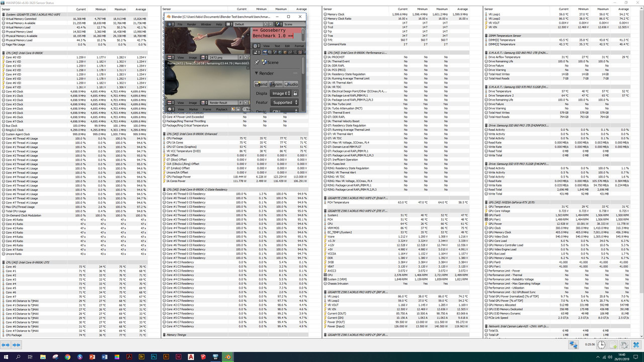644x362 pixels.
Task: Click HWiNFO shrink-columns inward-arrows button
Action: [x=17, y=345]
